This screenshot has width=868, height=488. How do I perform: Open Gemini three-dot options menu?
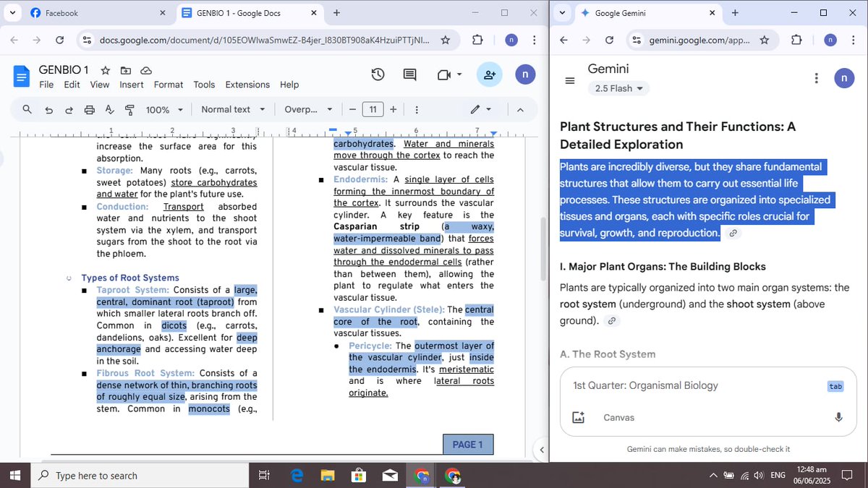pyautogui.click(x=816, y=78)
